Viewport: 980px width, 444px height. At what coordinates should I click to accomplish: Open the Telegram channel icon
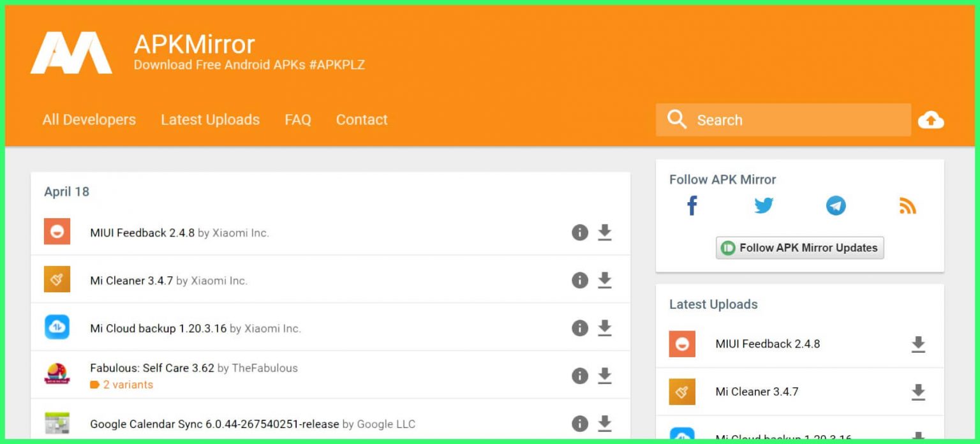click(836, 205)
